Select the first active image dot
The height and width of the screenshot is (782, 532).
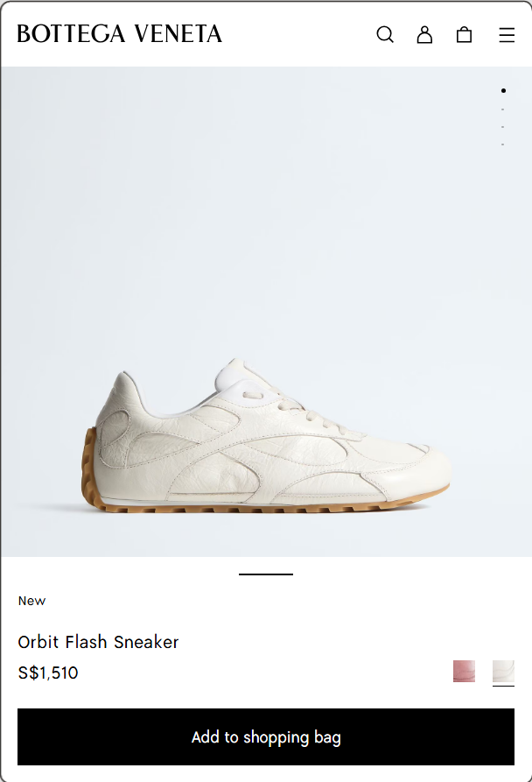(503, 90)
